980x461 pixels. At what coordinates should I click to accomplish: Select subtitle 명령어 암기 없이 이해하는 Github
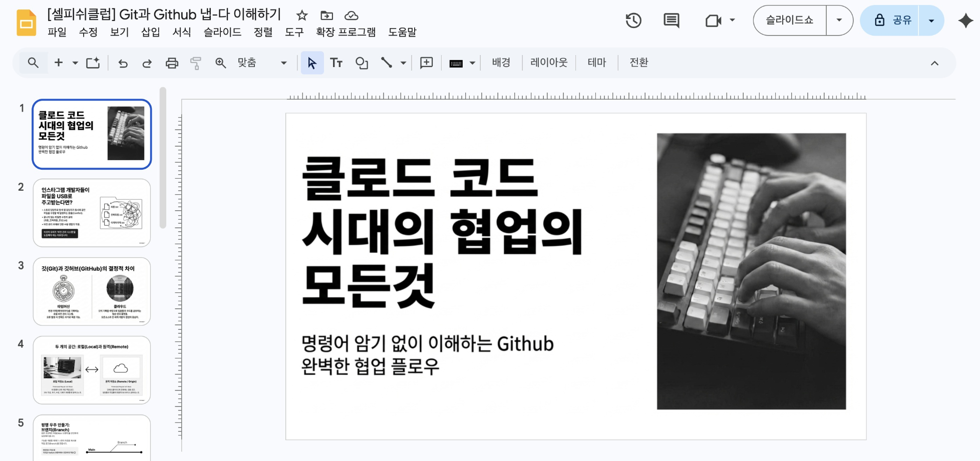pyautogui.click(x=427, y=344)
